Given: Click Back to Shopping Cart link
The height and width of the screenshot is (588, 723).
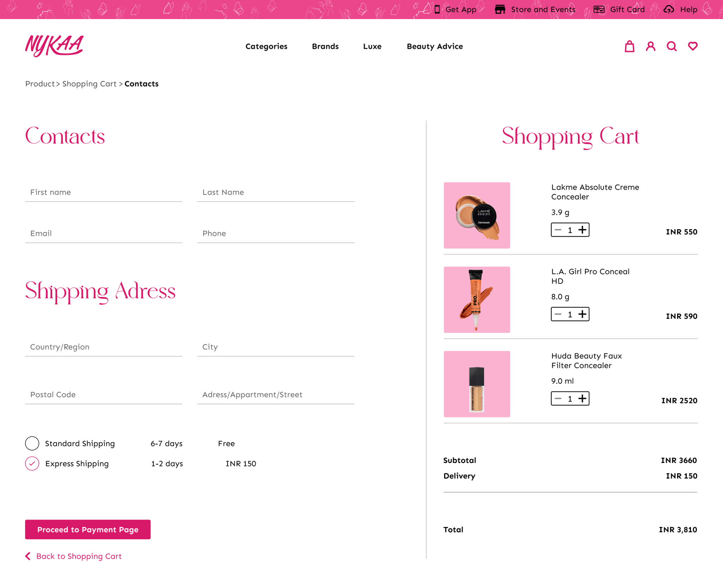Looking at the screenshot, I should click(79, 556).
